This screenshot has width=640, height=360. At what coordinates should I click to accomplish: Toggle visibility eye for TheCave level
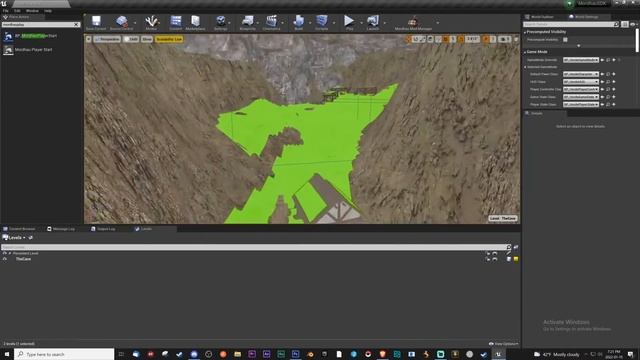(5, 259)
